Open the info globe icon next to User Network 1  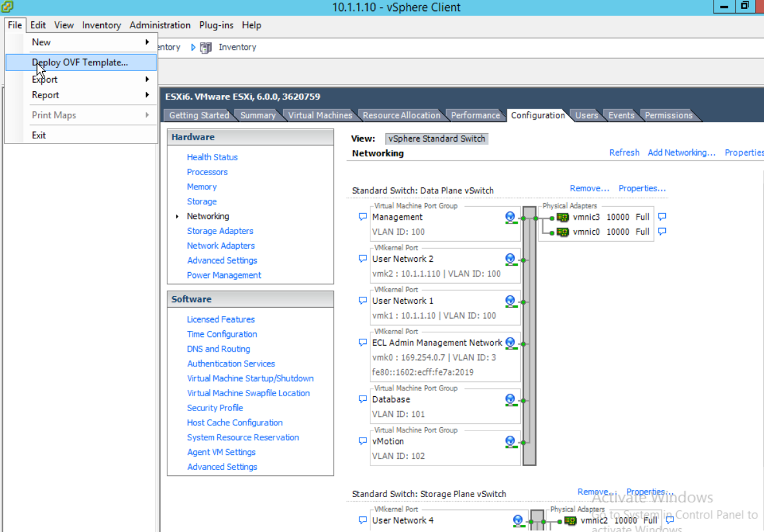pos(510,301)
